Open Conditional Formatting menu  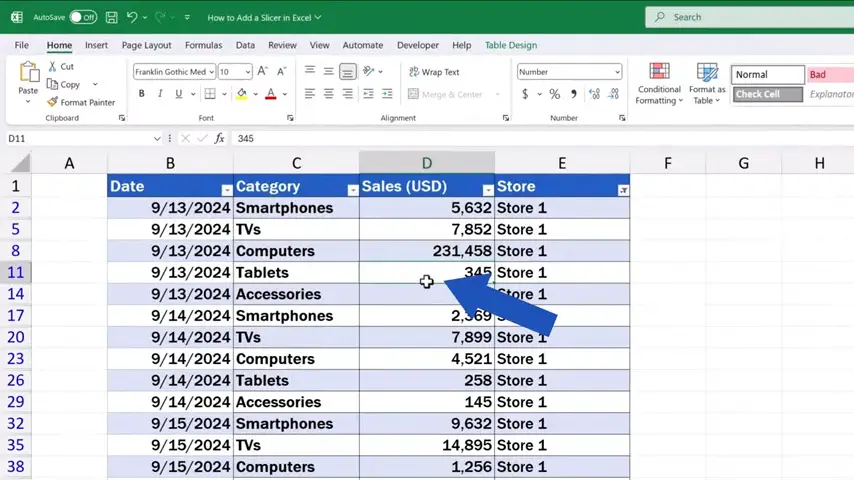click(659, 83)
